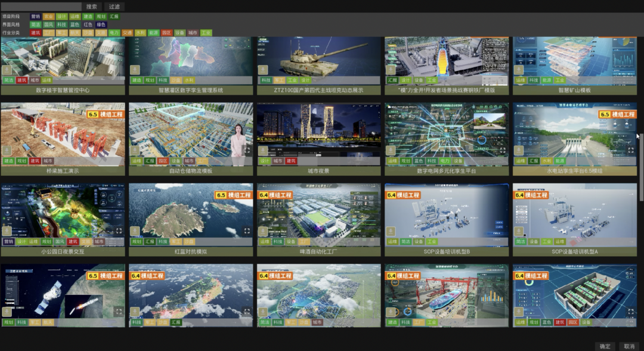Download the 水电站孪生平台6.5模组 template
Image resolution: width=644 pixels, height=351 pixels.
(x=519, y=151)
